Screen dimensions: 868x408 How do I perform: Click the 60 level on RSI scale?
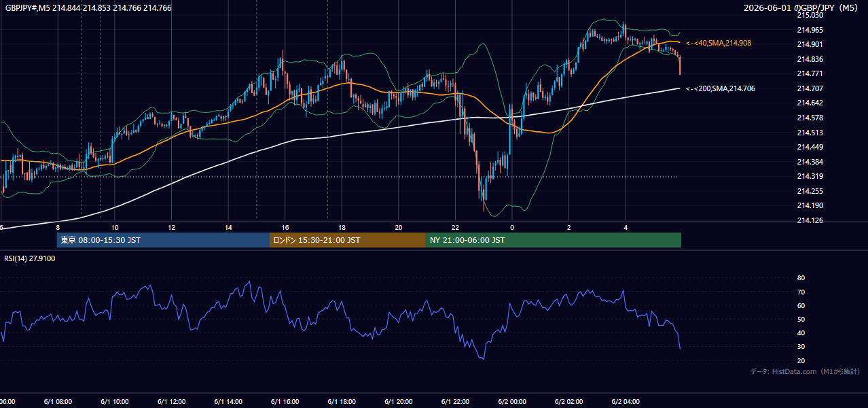coord(801,305)
